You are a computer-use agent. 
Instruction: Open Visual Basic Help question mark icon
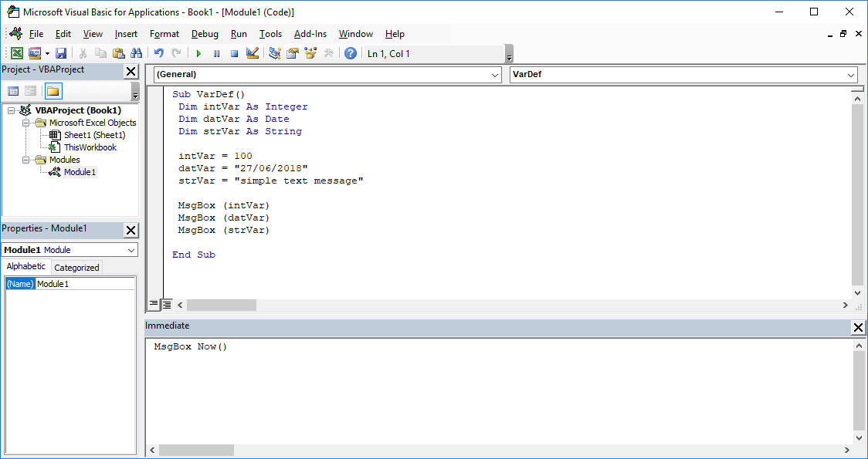pos(351,53)
